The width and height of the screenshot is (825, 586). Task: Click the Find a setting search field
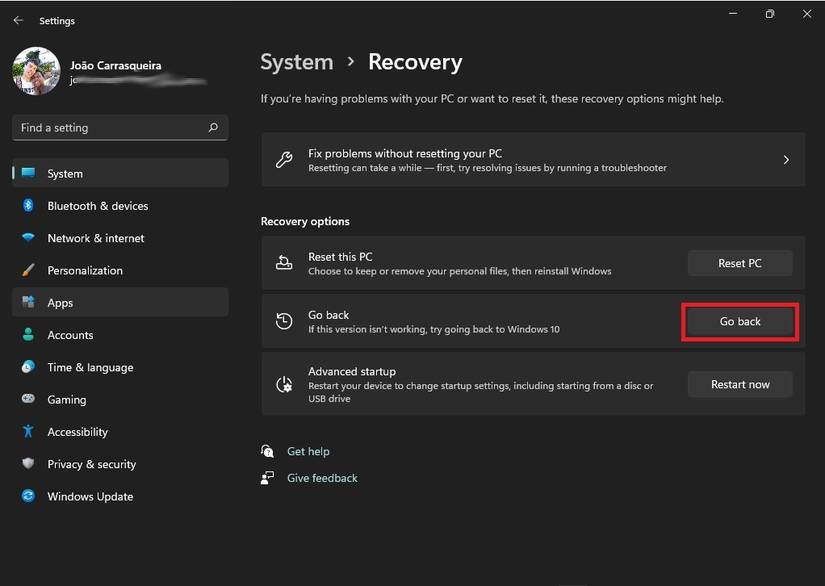click(x=120, y=127)
